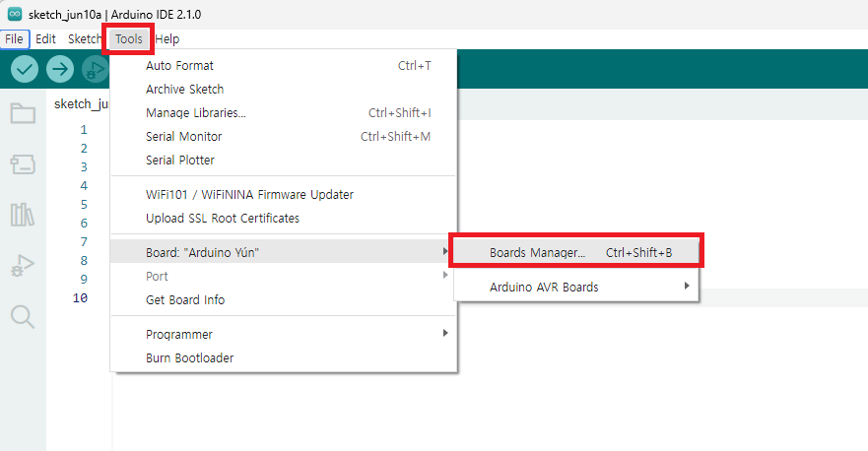
Task: Click line number 3 in the gutter
Action: point(84,166)
